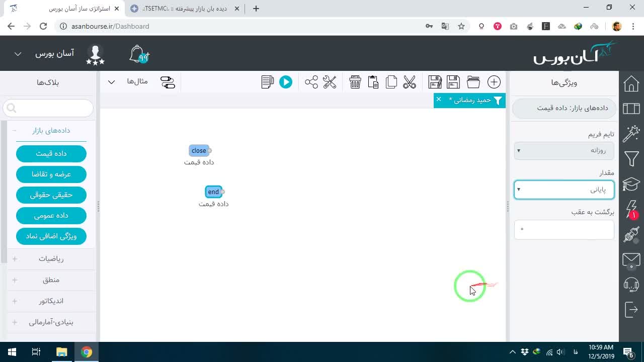Reload the page in browser
Image resolution: width=644 pixels, height=362 pixels.
coord(43,26)
